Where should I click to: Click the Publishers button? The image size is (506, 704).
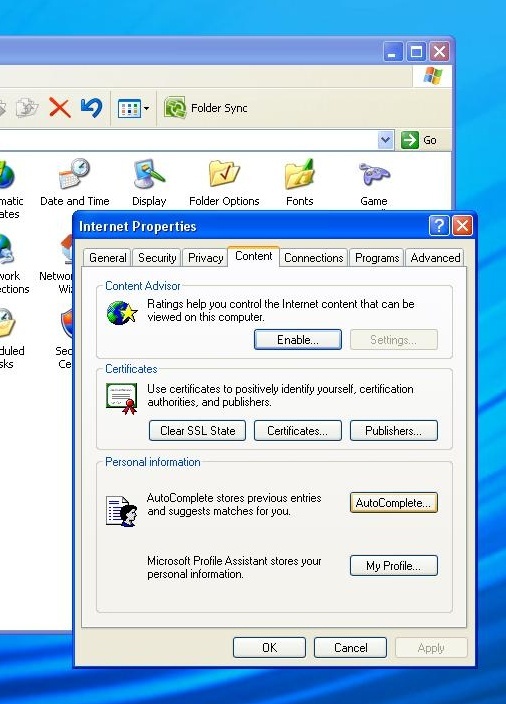(x=393, y=431)
